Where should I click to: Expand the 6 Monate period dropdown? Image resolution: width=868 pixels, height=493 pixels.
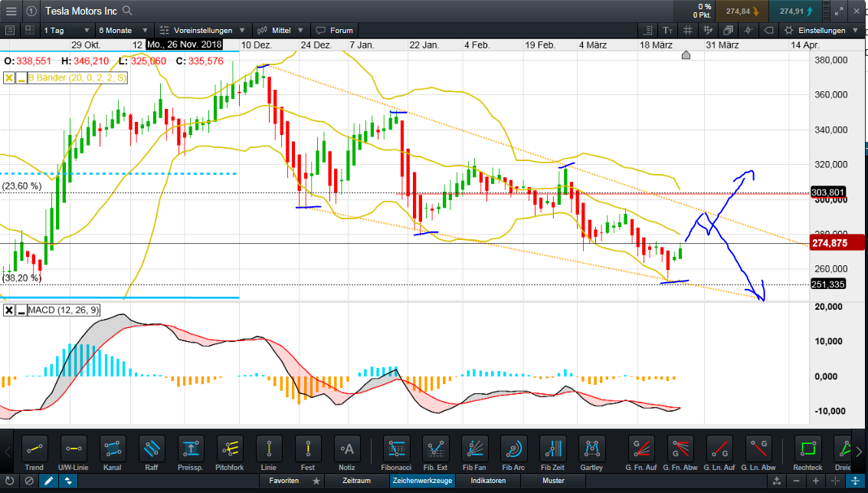point(123,31)
